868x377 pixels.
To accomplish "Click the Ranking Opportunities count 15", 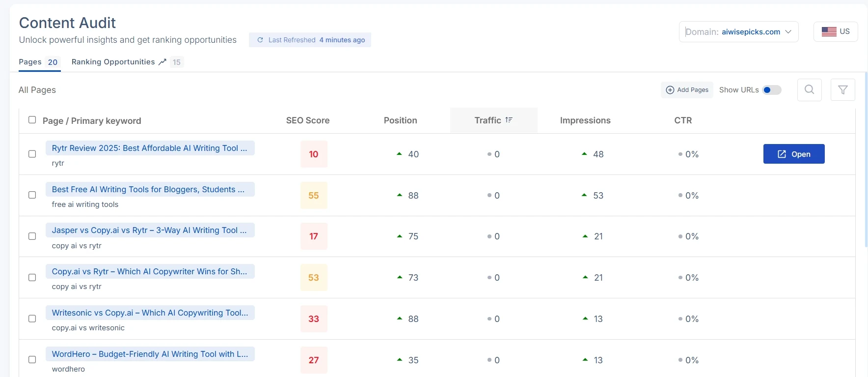I will 177,62.
